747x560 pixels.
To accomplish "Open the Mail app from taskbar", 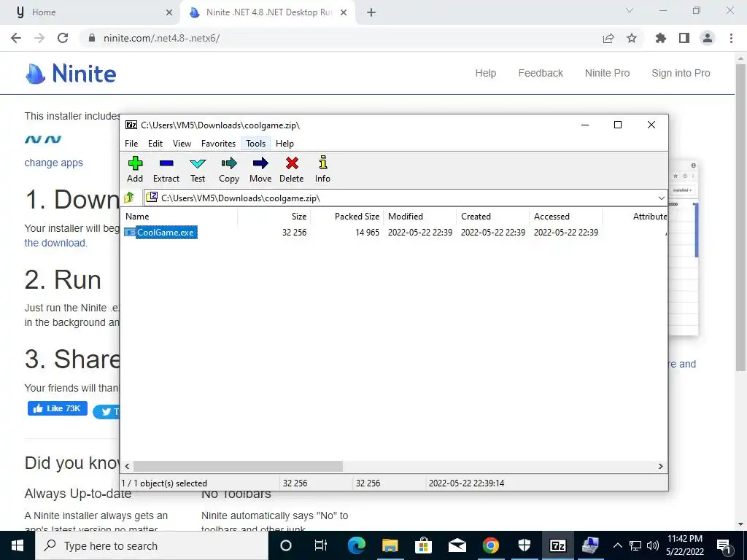I will [x=457, y=545].
